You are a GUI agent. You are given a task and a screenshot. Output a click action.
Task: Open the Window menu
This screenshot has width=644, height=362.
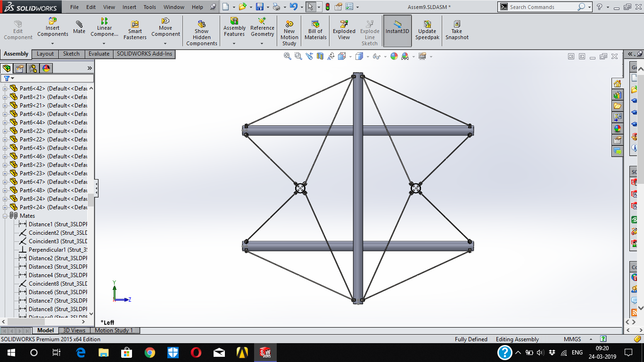(174, 7)
